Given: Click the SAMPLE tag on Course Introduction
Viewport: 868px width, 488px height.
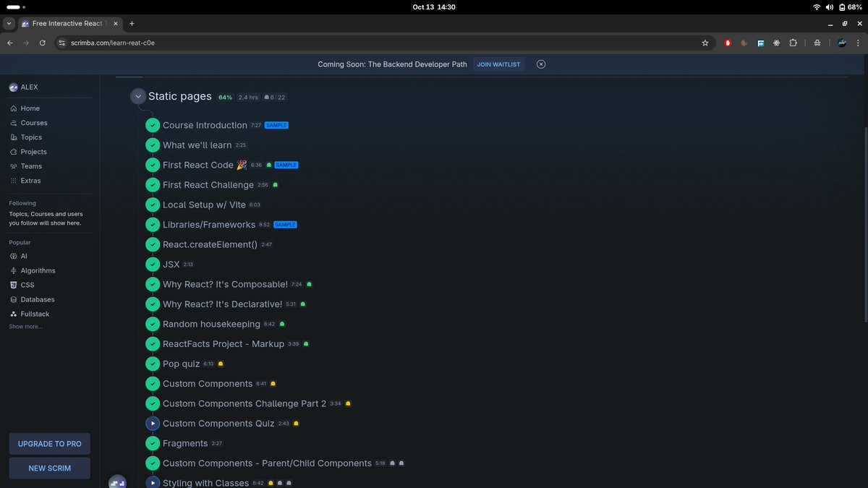Looking at the screenshot, I should (x=276, y=125).
